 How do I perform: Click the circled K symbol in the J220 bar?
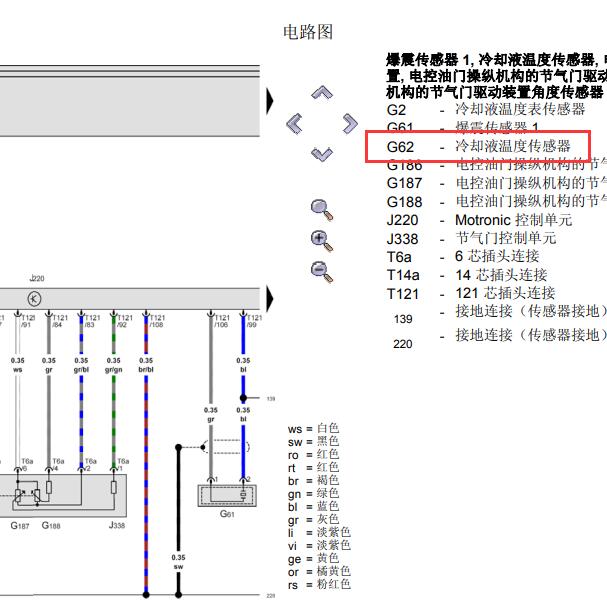click(34, 299)
